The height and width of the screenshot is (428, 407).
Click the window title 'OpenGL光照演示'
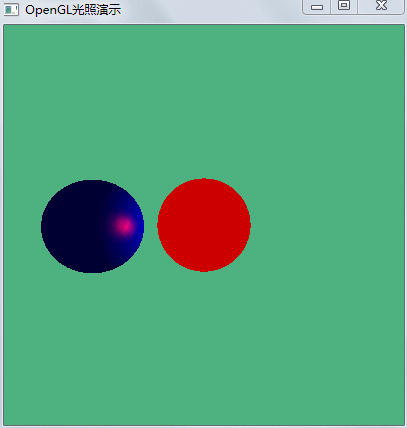point(73,10)
